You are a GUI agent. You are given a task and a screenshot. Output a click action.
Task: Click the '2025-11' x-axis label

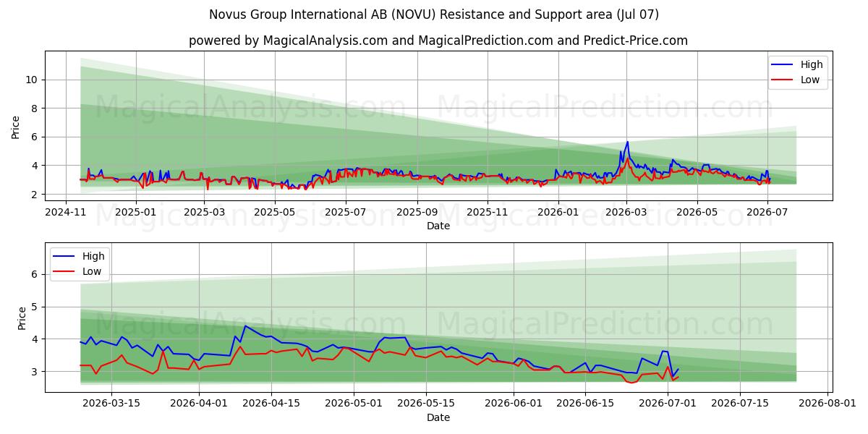[x=487, y=213]
